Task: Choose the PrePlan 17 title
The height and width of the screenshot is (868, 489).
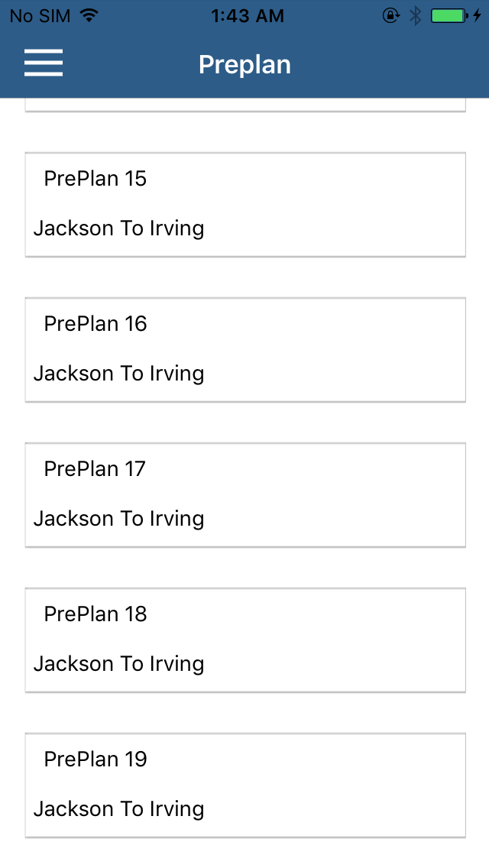Action: pos(95,469)
